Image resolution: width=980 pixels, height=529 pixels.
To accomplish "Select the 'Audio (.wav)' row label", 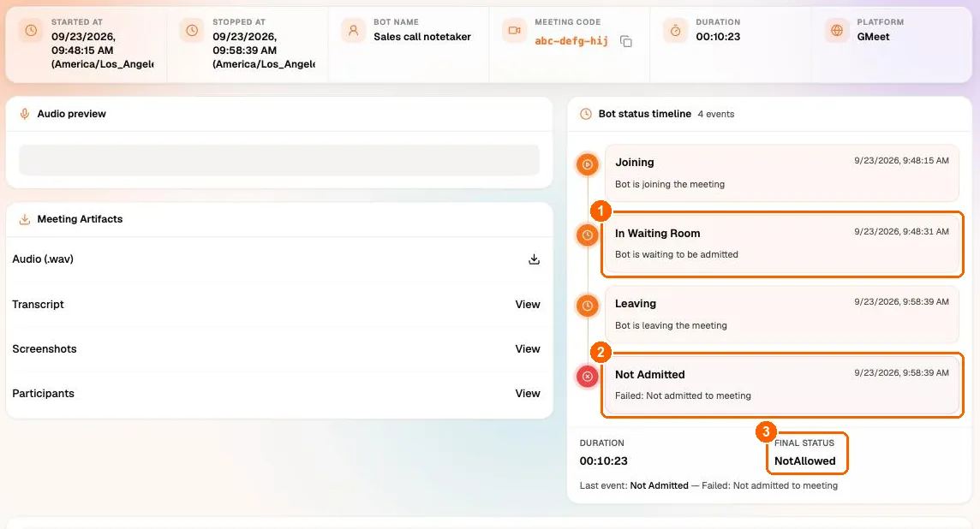I will pyautogui.click(x=43, y=259).
